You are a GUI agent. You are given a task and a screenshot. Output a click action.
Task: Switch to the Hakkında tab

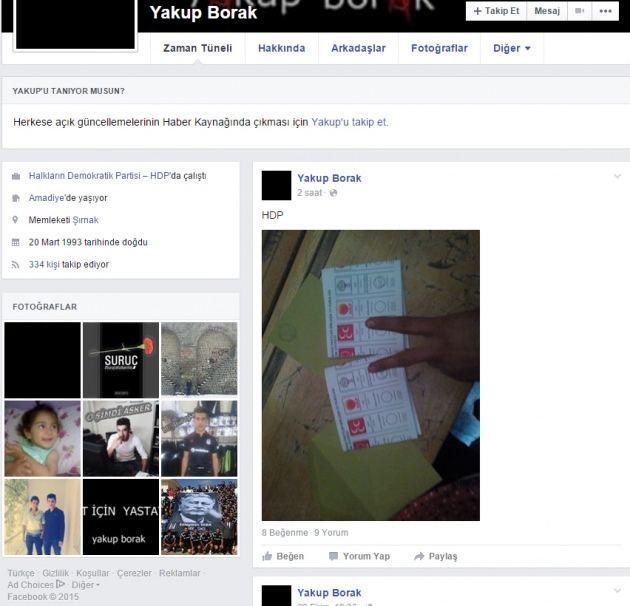pyautogui.click(x=281, y=48)
